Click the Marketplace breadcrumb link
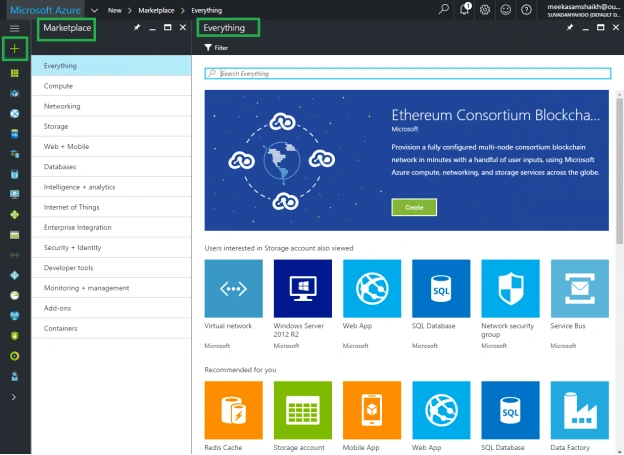 156,10
